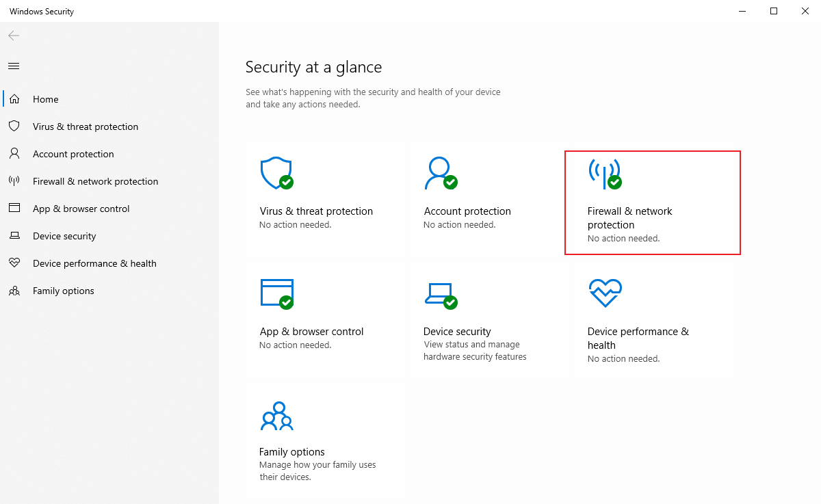The width and height of the screenshot is (821, 504).
Task: Select the heart icon on Device performance tile
Action: [x=604, y=293]
